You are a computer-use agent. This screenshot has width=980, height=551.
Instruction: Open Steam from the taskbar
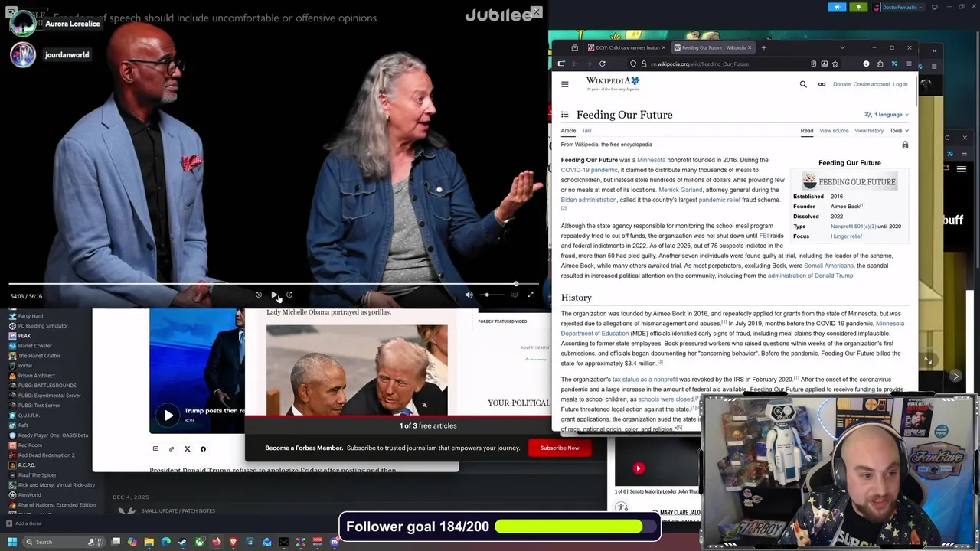pyautogui.click(x=182, y=542)
